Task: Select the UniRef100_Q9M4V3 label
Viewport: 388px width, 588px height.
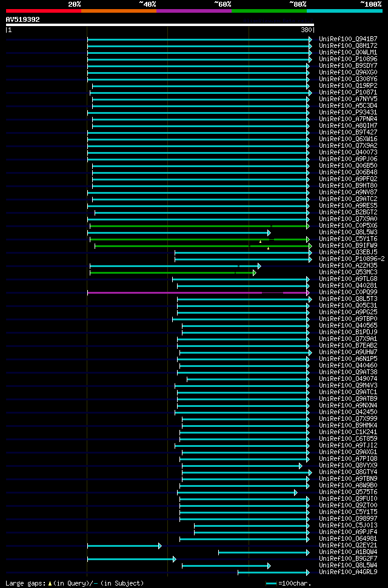Action: tap(348, 386)
